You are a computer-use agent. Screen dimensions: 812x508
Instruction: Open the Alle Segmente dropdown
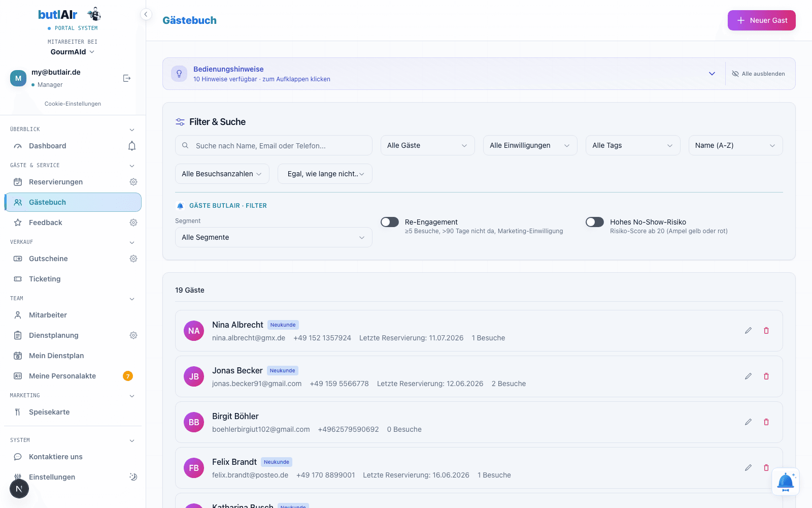pyautogui.click(x=274, y=237)
